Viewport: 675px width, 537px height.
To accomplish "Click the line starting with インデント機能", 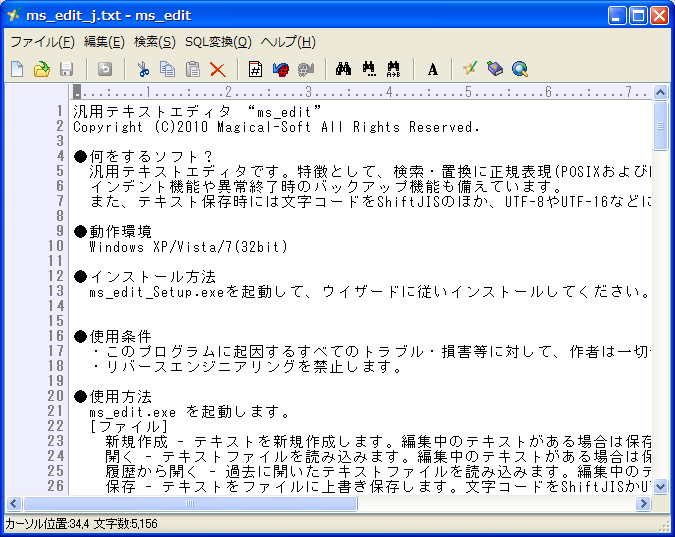I will pos(326,186).
